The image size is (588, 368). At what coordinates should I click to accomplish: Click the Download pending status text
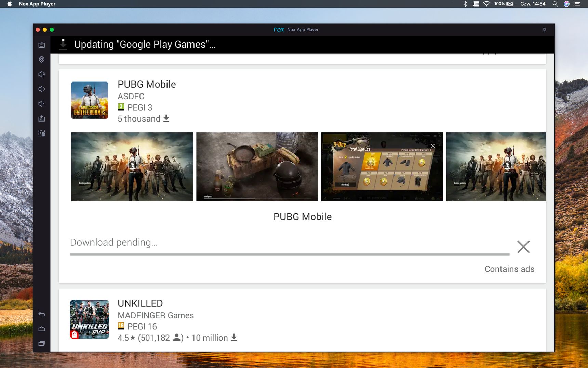point(113,242)
